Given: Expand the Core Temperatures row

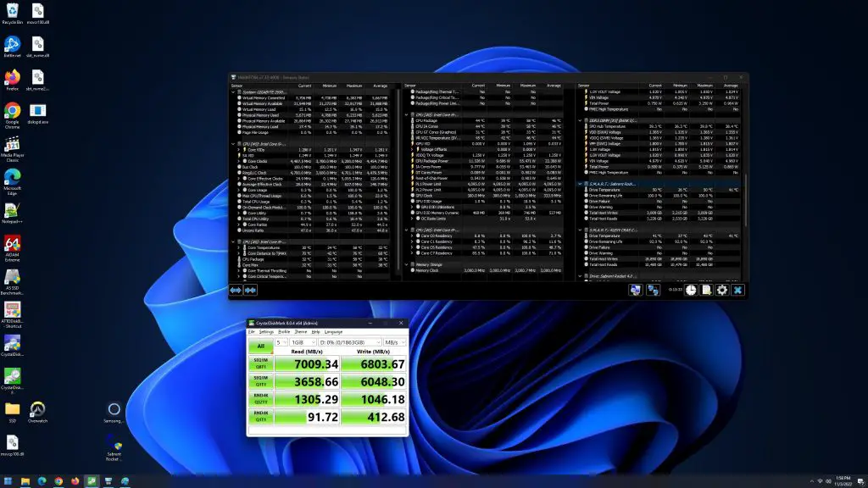Looking at the screenshot, I should coord(239,247).
